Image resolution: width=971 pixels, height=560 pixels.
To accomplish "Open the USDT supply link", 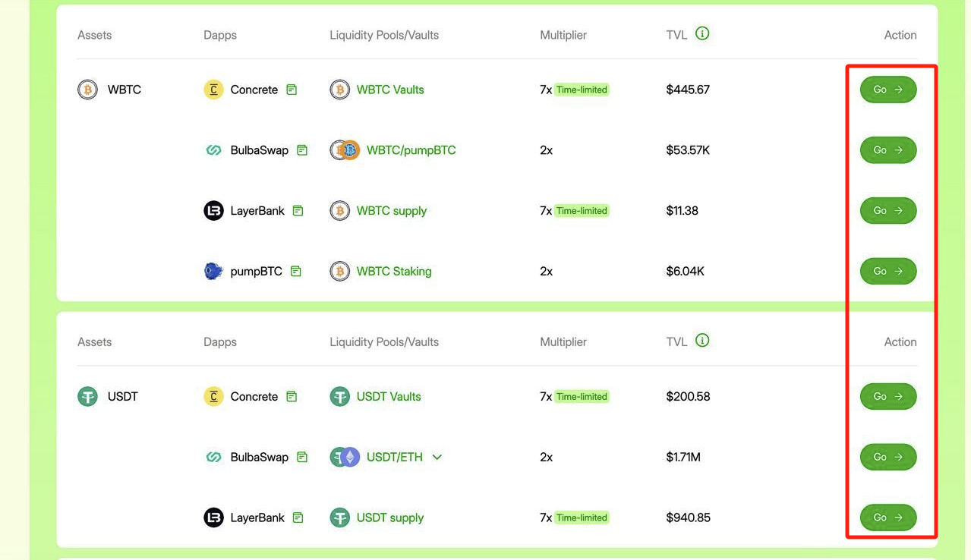I will click(x=390, y=518).
